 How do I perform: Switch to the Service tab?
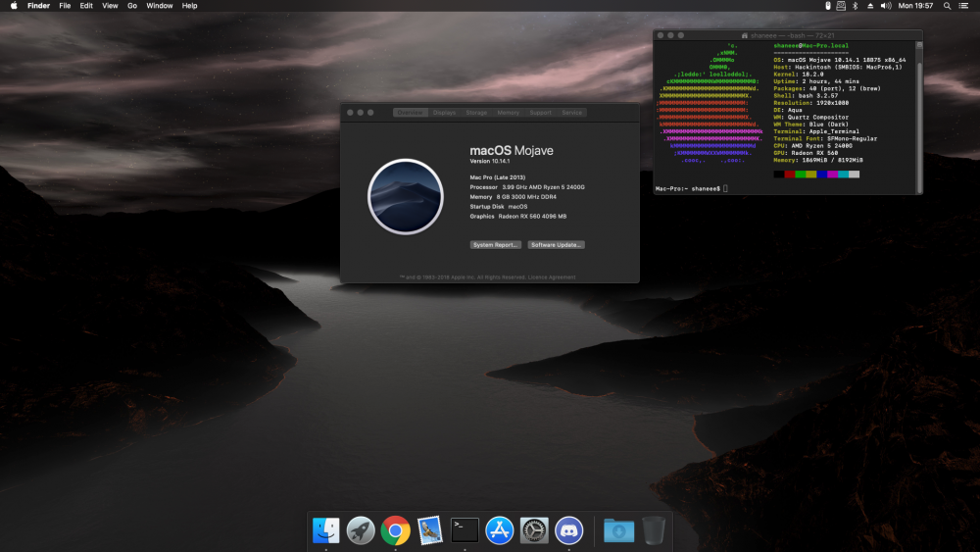click(572, 113)
